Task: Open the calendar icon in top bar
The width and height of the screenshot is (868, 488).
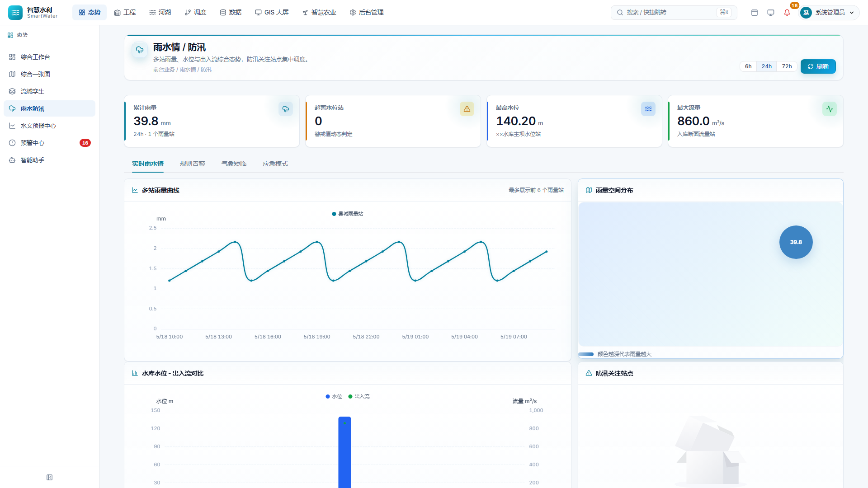Action: (755, 13)
